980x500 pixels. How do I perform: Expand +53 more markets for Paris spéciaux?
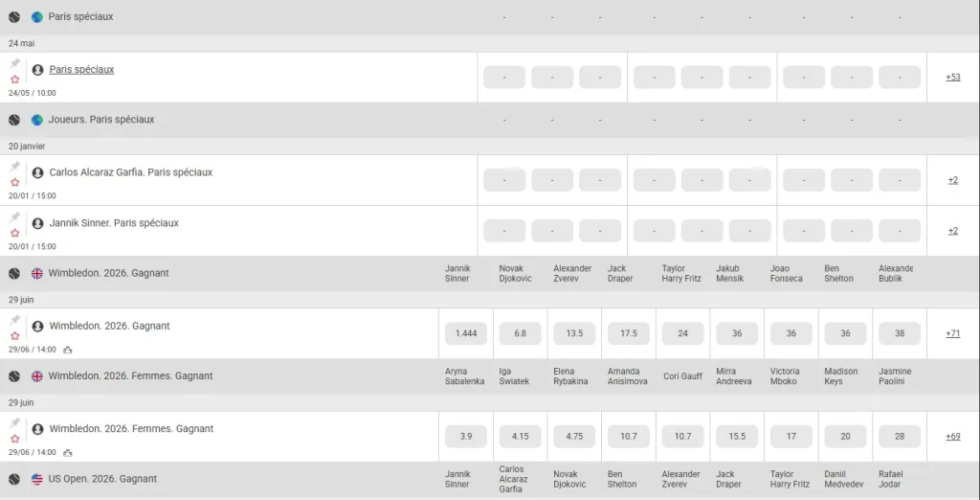pos(952,77)
